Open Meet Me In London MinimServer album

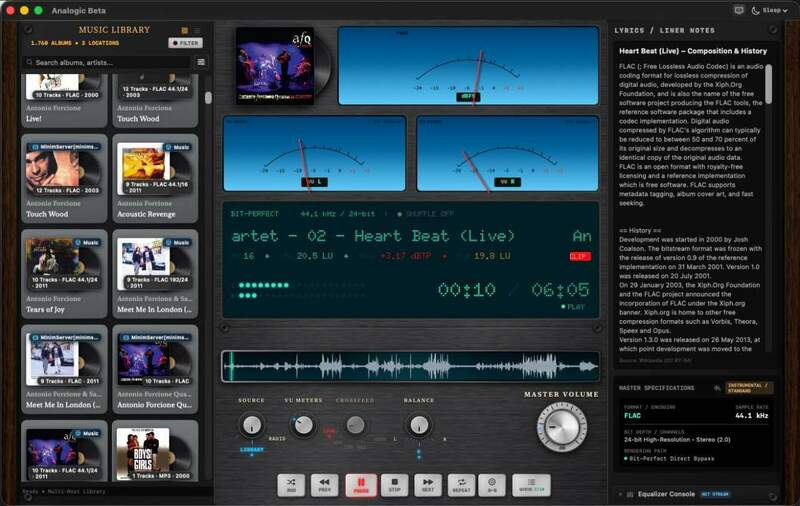click(64, 369)
